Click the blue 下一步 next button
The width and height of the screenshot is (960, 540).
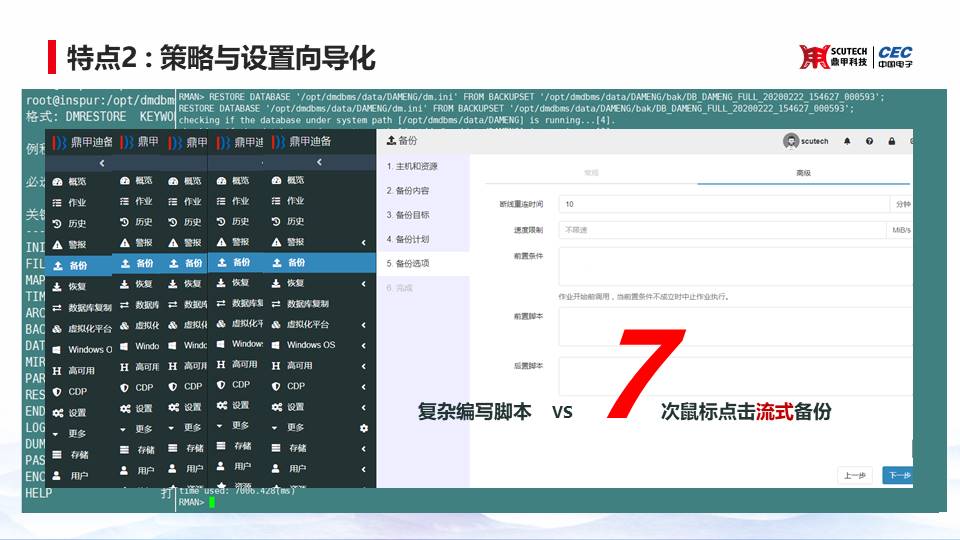[898, 475]
